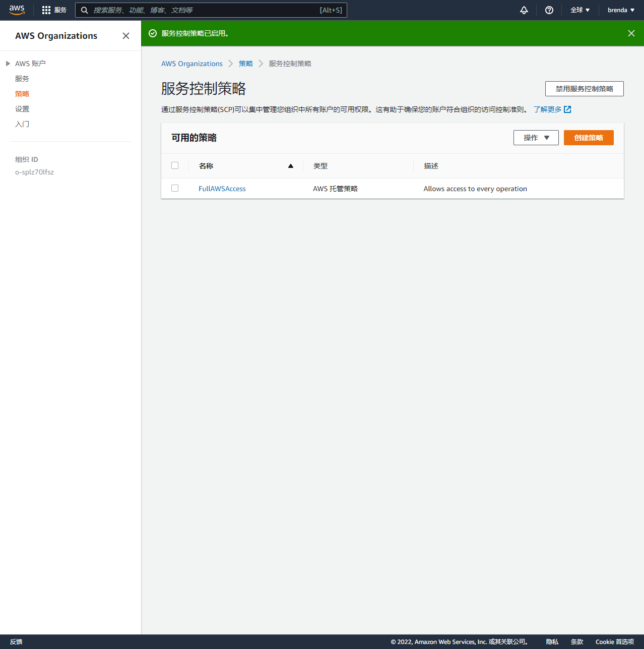Close the AWS Organizations side panel
This screenshot has height=649, width=644.
[126, 36]
